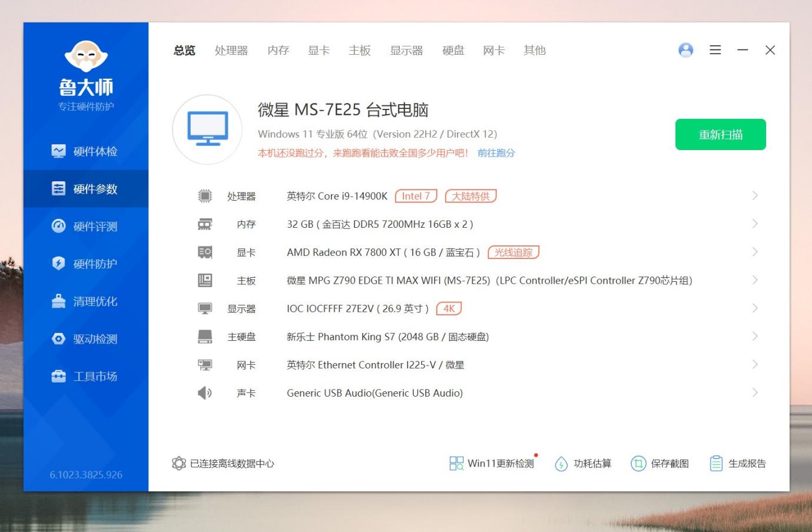
Task: Expand the 主硬盘 row chevron
Action: pos(755,336)
